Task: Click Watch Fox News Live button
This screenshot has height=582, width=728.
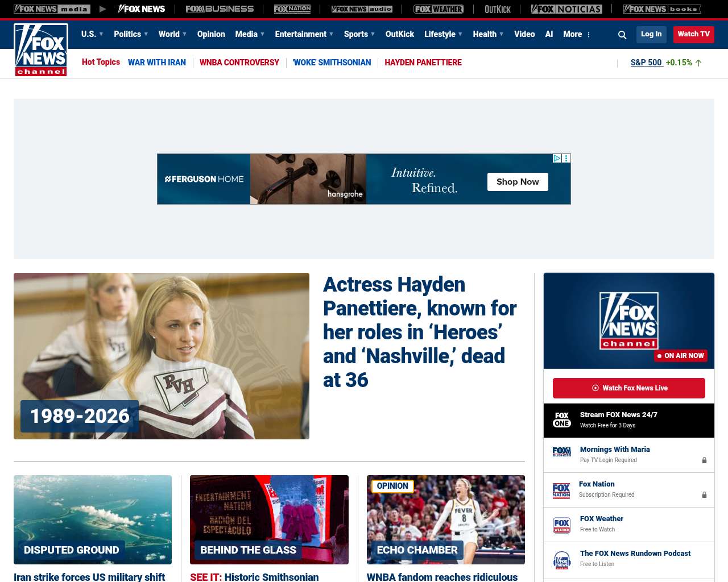Action: click(x=629, y=388)
